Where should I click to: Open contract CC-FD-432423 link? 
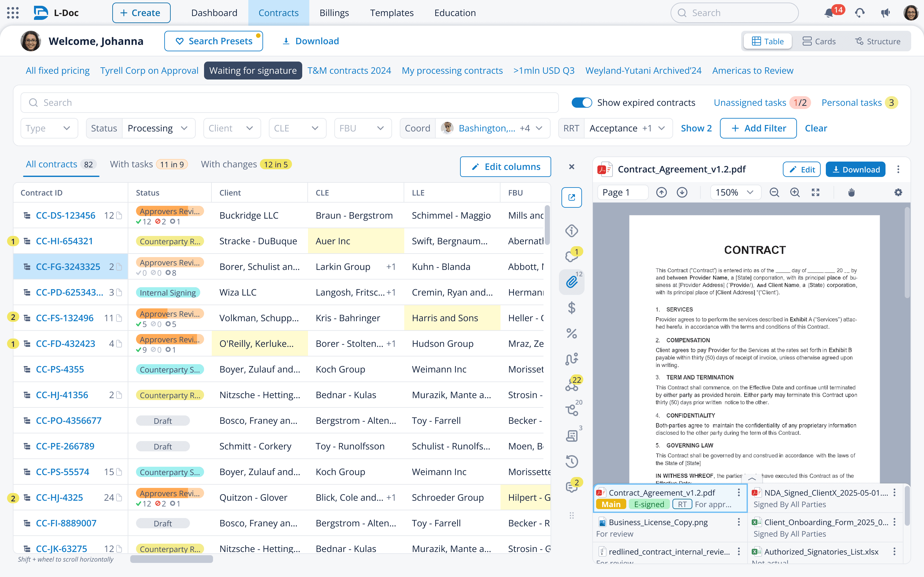pos(65,343)
